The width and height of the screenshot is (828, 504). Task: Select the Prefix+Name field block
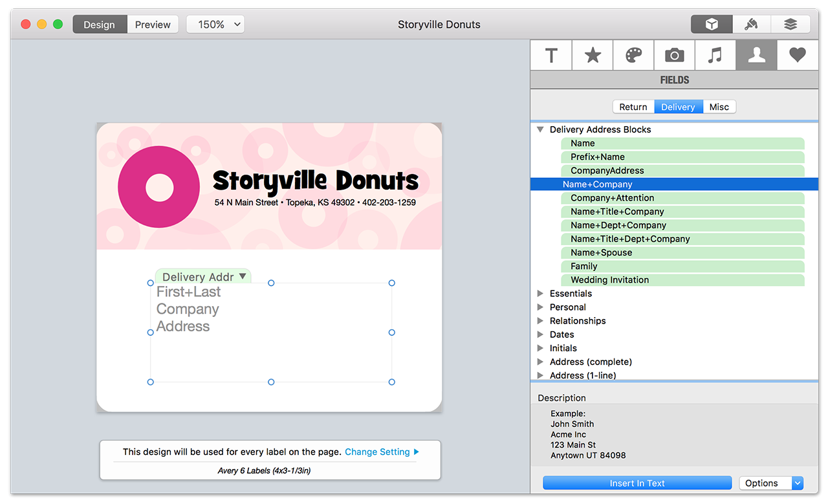click(682, 157)
